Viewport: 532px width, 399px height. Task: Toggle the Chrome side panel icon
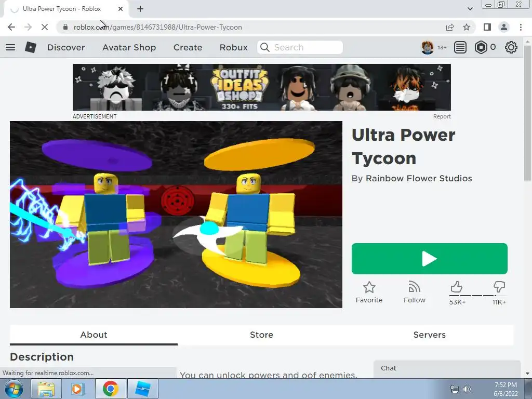click(487, 27)
